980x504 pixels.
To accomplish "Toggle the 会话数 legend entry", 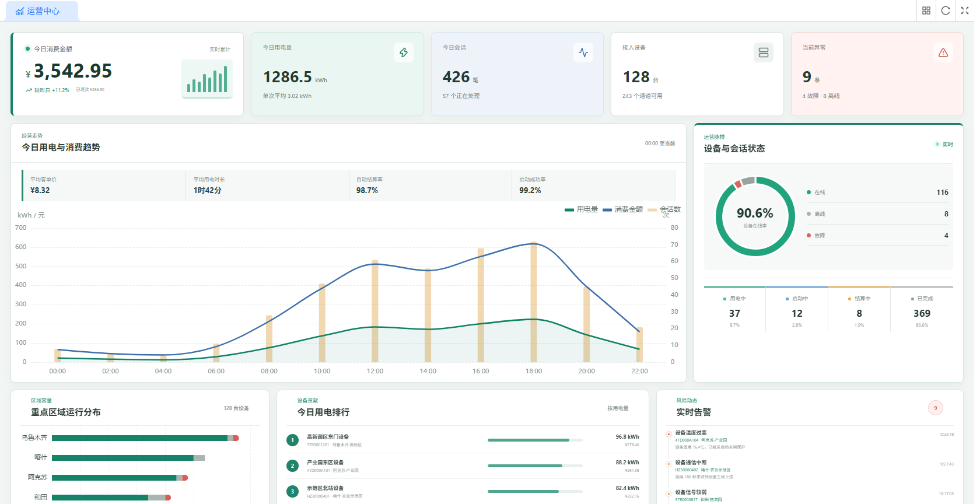I will click(x=664, y=209).
